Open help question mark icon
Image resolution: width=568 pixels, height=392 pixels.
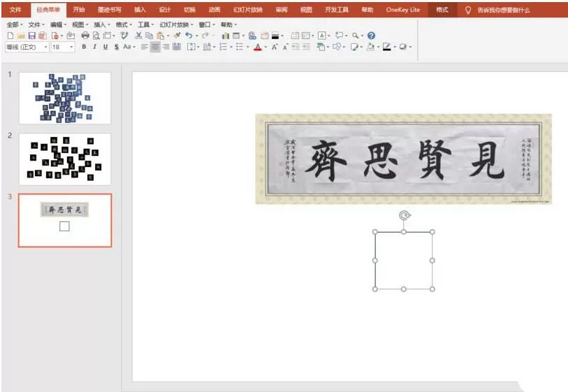pyautogui.click(x=371, y=36)
